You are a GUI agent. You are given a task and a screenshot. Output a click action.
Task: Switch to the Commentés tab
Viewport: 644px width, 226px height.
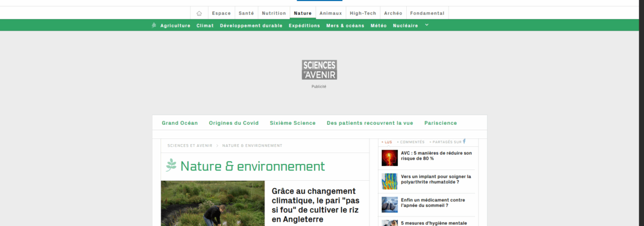(411, 142)
